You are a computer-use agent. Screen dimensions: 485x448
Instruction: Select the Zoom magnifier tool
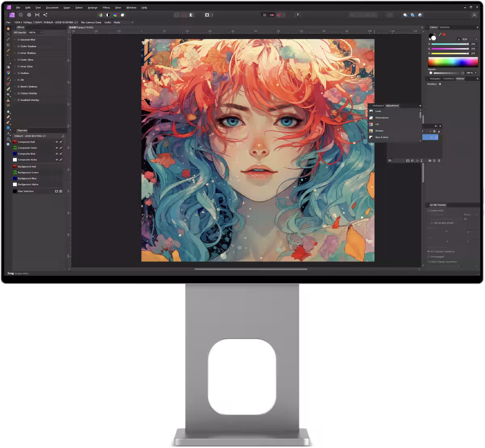8,144
